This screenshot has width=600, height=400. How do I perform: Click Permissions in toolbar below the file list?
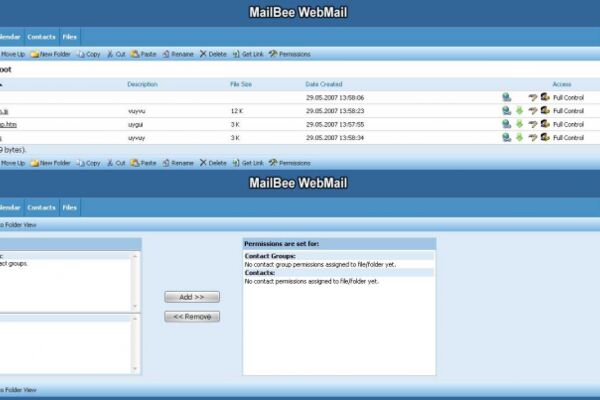pyautogui.click(x=290, y=163)
